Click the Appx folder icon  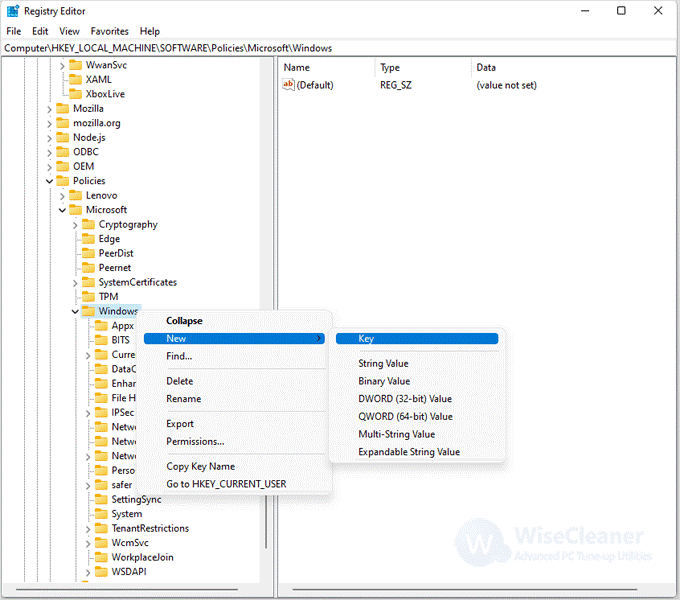pos(101,326)
